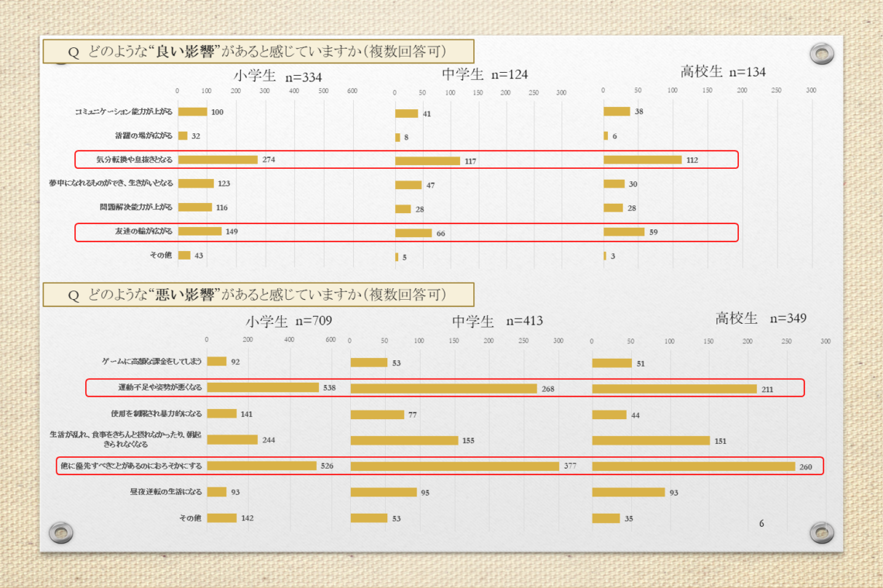Click the bottom-right screw icon

821,532
